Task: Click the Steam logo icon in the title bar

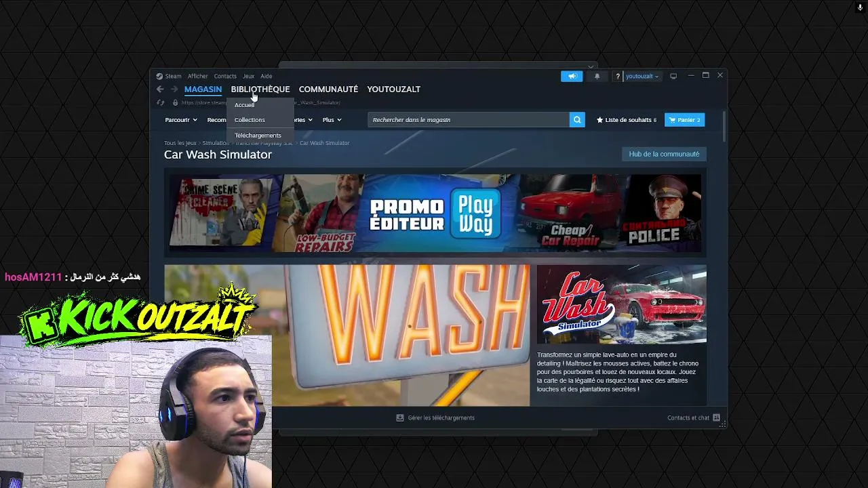Action: coord(159,76)
